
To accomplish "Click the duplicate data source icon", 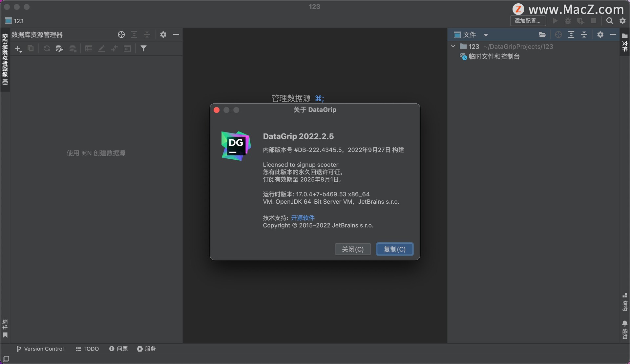I will tap(31, 49).
